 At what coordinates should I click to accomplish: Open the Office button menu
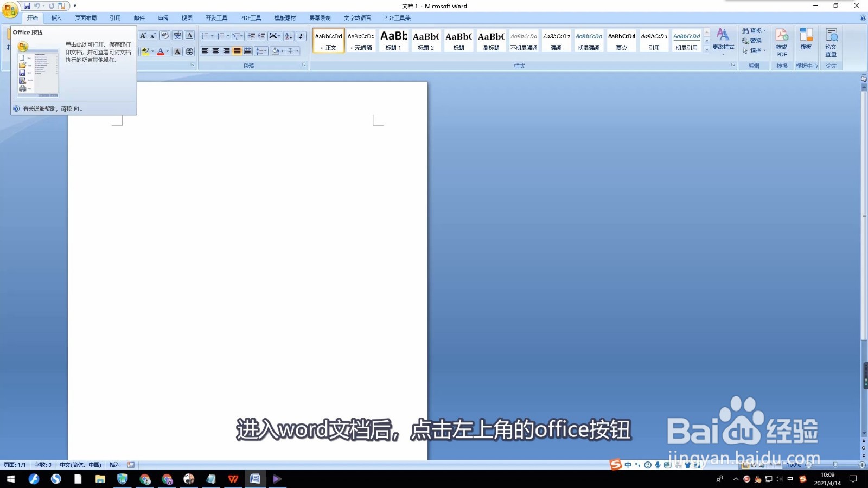[9, 6]
